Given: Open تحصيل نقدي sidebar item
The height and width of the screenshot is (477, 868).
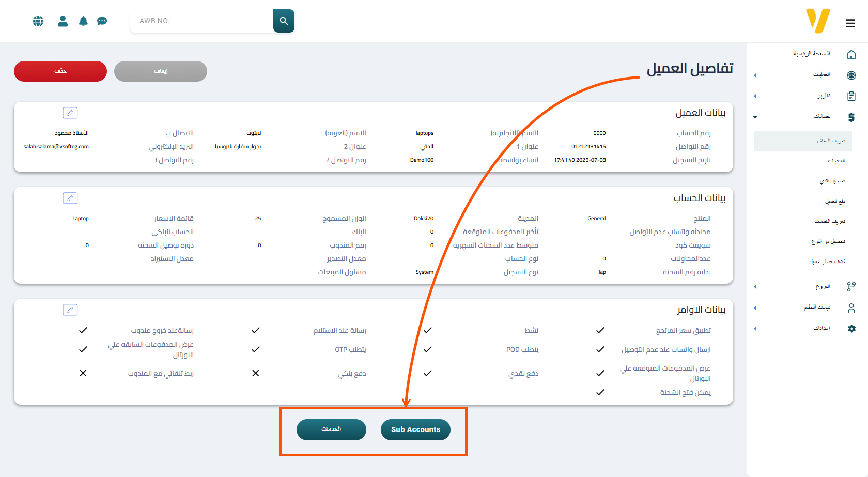Looking at the screenshot, I should click(x=832, y=181).
